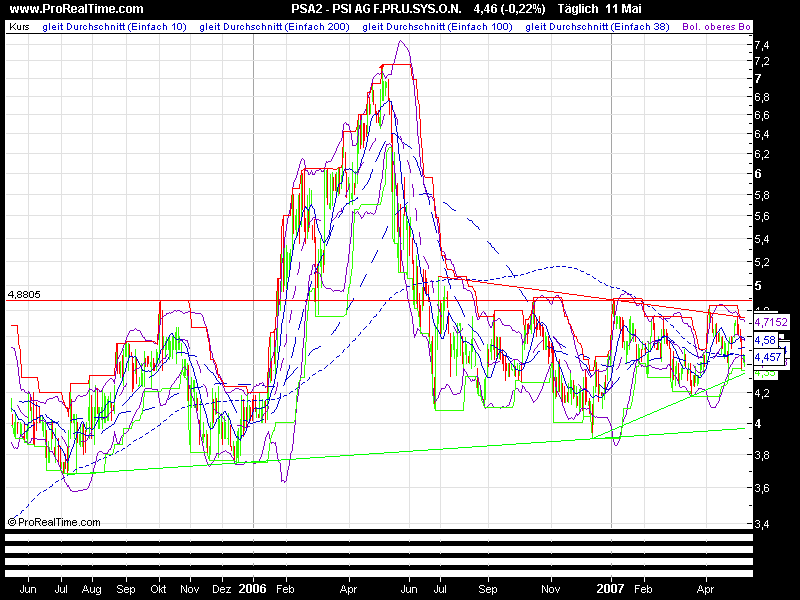Click the 2006 year marker on time axis
Image resolution: width=800 pixels, height=600 pixels.
pyautogui.click(x=253, y=589)
